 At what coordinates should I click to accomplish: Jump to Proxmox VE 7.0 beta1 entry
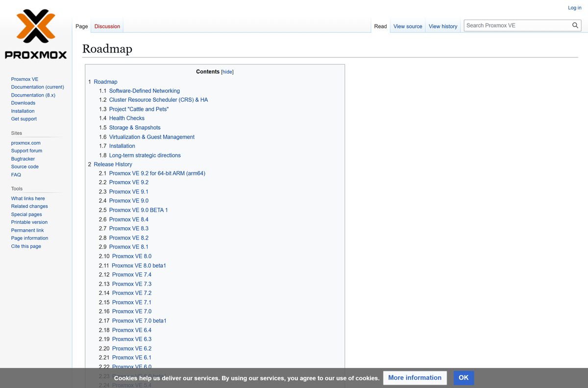[139, 321]
